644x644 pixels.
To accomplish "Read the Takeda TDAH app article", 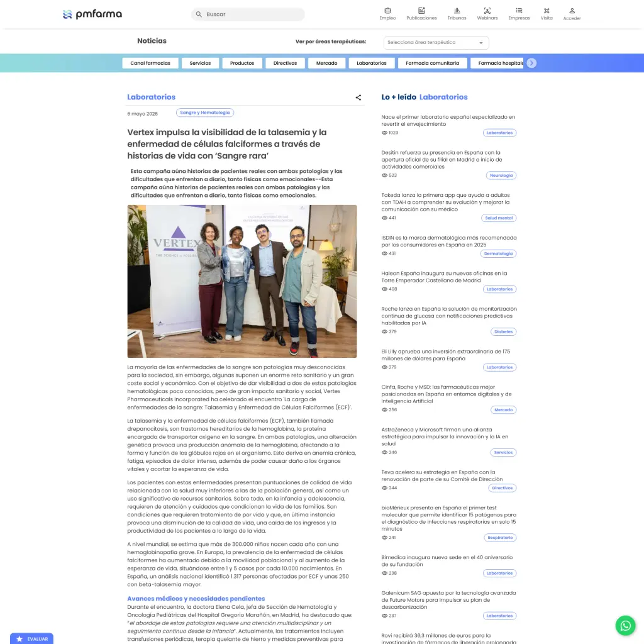I will [445, 202].
